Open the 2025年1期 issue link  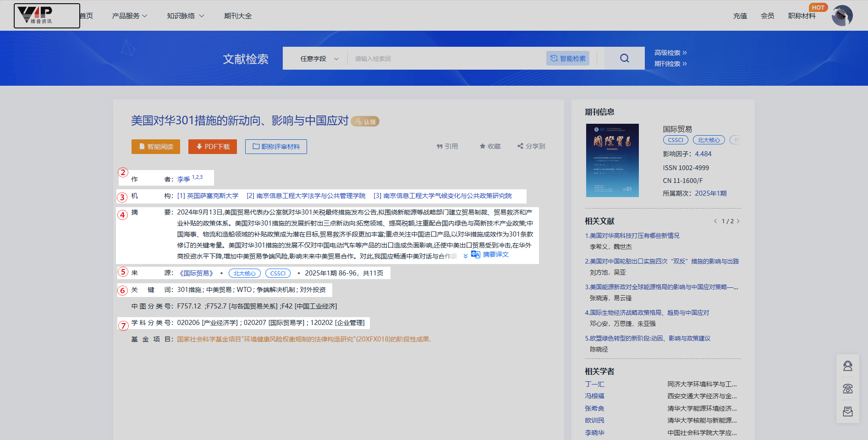pos(711,193)
